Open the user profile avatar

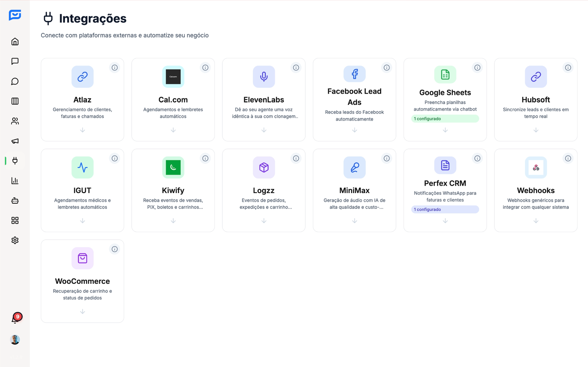point(15,339)
